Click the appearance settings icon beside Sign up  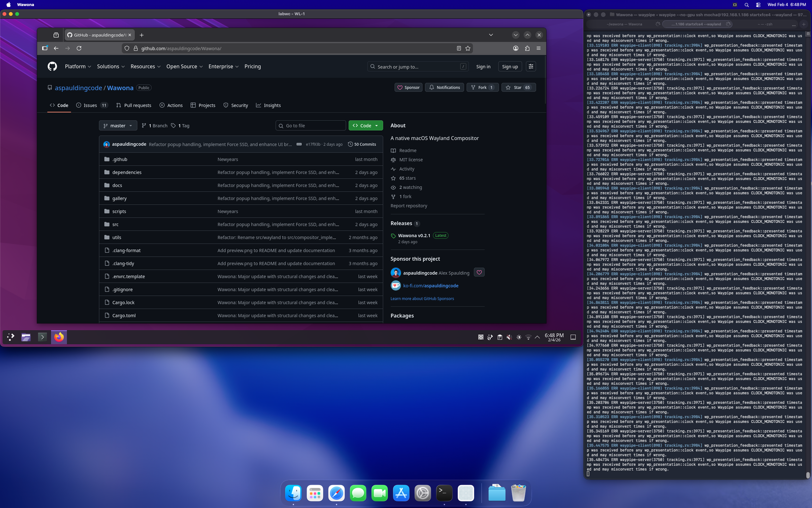click(530, 66)
